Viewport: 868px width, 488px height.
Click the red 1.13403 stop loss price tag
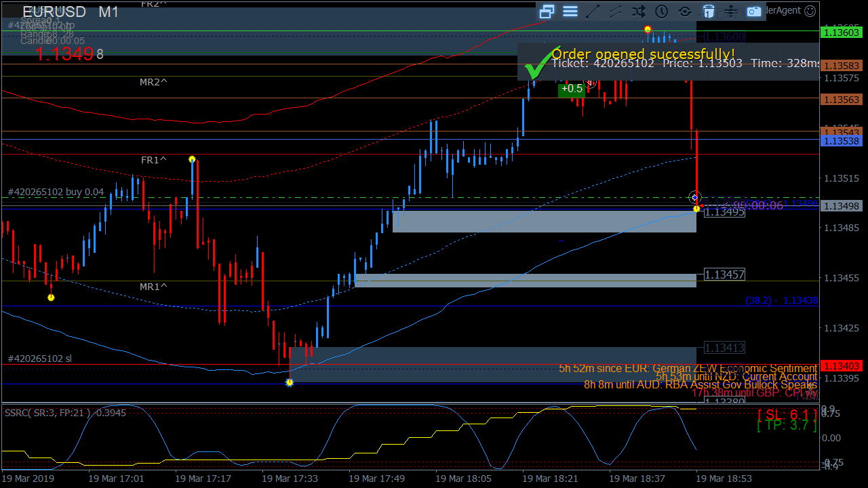841,366
